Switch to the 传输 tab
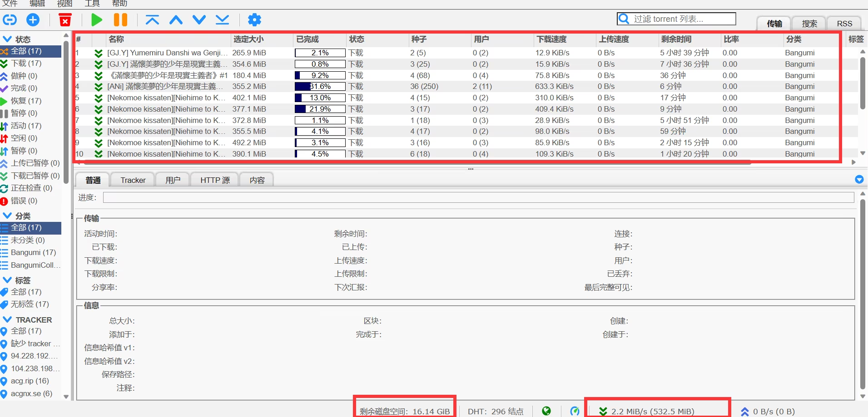 pyautogui.click(x=774, y=24)
